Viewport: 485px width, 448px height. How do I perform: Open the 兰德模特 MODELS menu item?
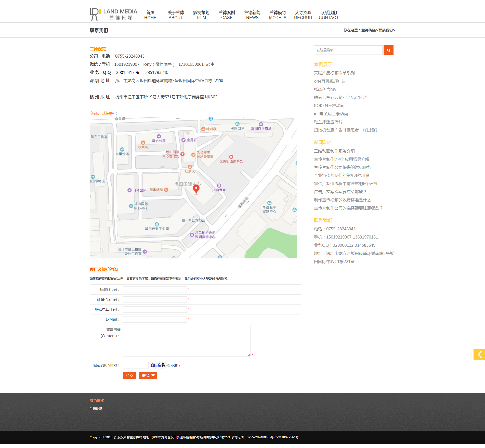278,15
